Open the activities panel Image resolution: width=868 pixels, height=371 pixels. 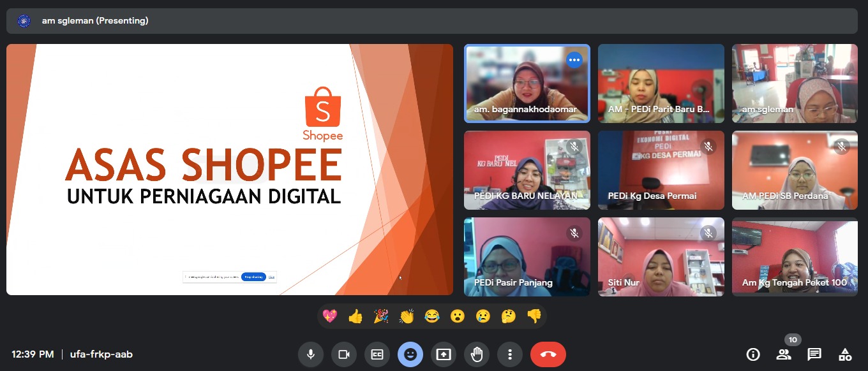pyautogui.click(x=845, y=354)
